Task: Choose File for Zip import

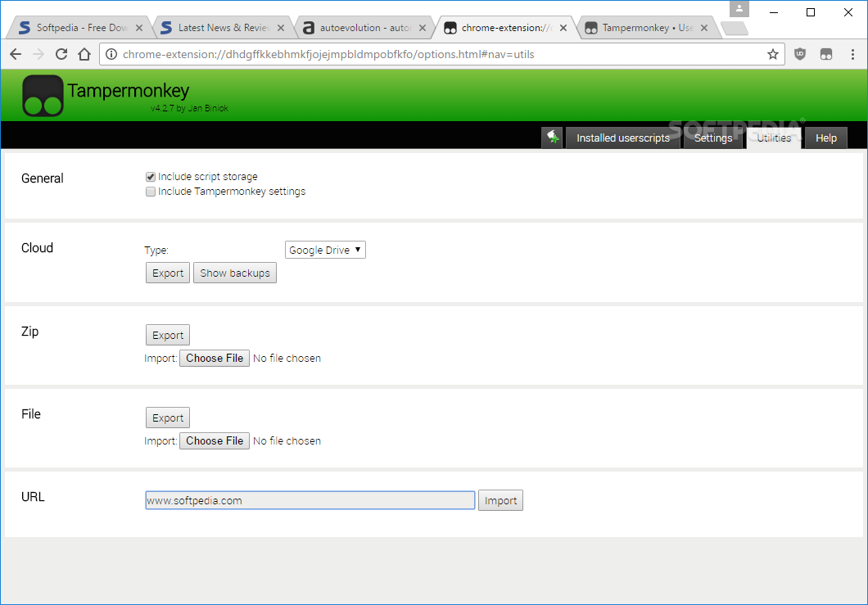Action: 215,358
